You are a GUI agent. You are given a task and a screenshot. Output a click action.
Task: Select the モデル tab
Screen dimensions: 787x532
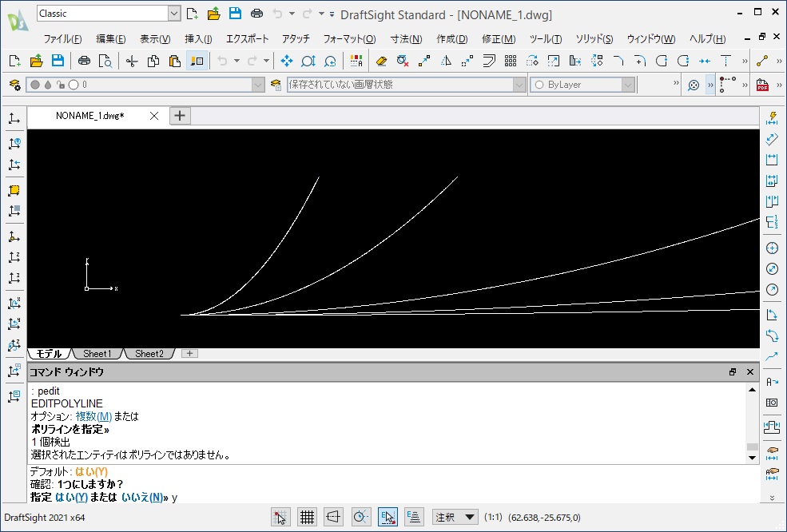50,354
